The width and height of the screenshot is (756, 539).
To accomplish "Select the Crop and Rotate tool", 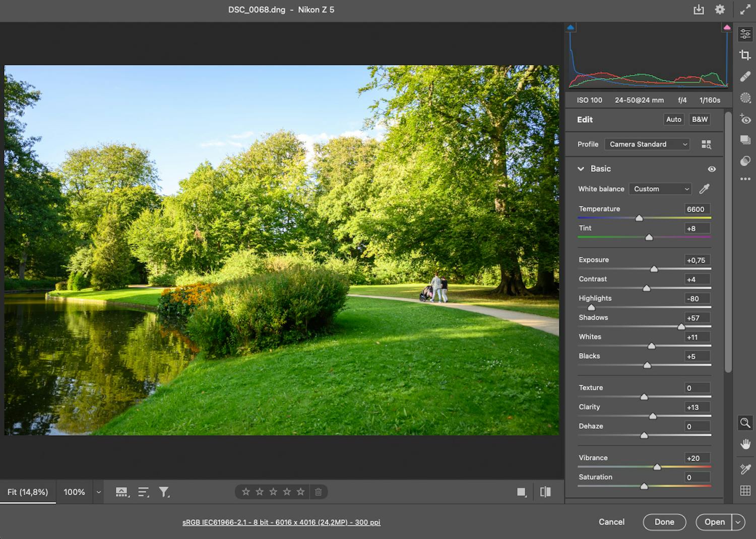I will pyautogui.click(x=745, y=55).
